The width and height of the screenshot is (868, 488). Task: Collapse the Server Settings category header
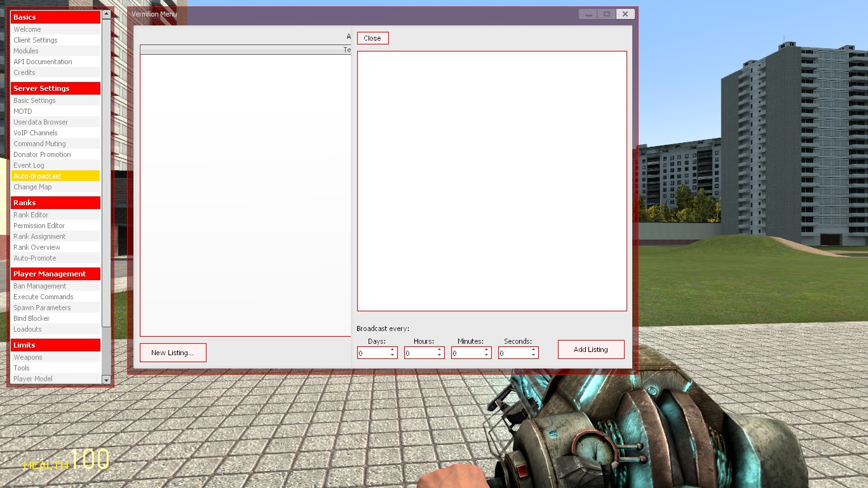55,88
